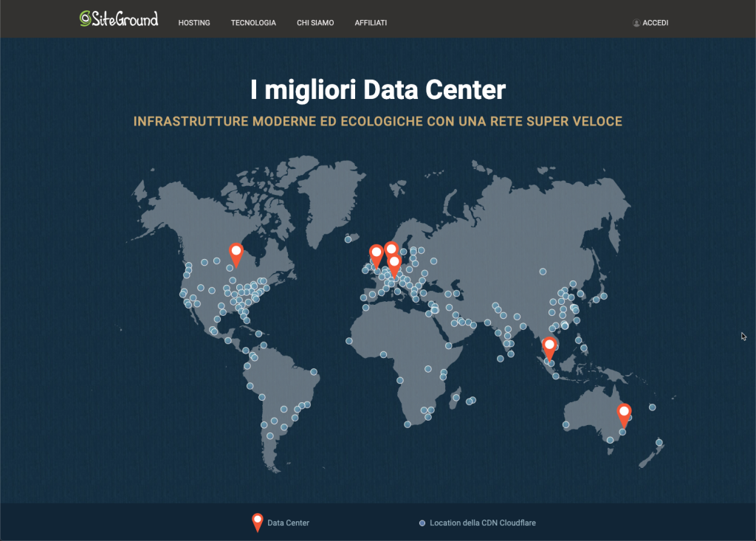Click 'Location della CDN Cloudflare' legend text
This screenshot has height=541, width=756.
483,523
